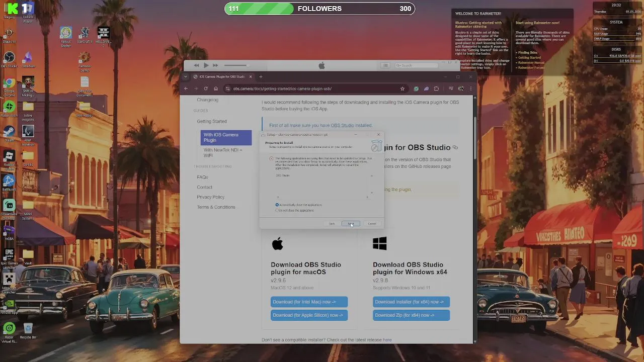Go to previous track in iTunes window
The height and width of the screenshot is (362, 644).
tap(196, 65)
